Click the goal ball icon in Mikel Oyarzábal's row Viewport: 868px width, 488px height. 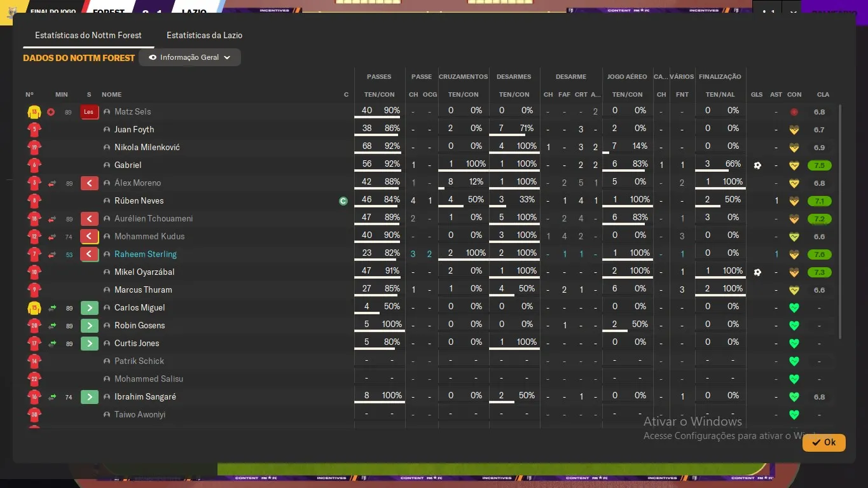click(x=757, y=272)
